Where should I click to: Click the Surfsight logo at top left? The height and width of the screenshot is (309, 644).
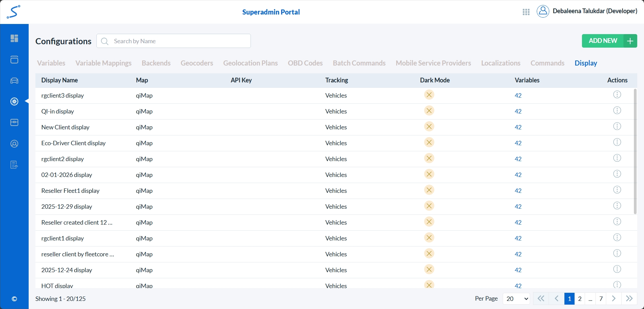pyautogui.click(x=13, y=12)
